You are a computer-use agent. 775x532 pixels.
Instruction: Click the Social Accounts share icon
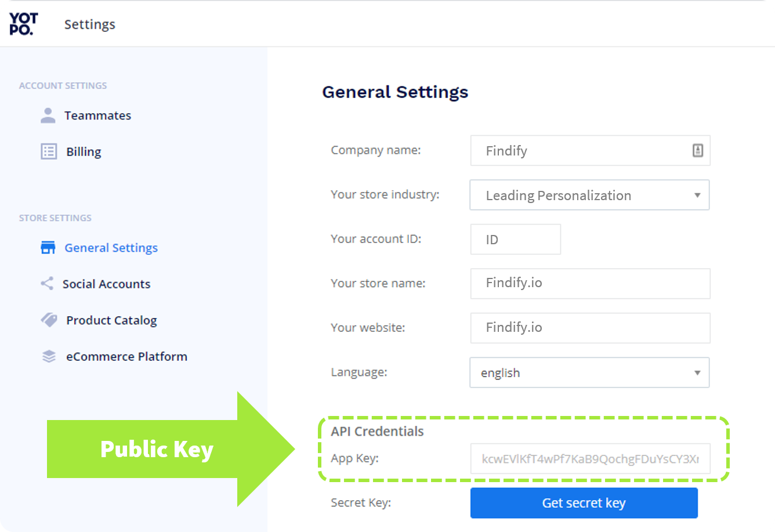(x=47, y=284)
